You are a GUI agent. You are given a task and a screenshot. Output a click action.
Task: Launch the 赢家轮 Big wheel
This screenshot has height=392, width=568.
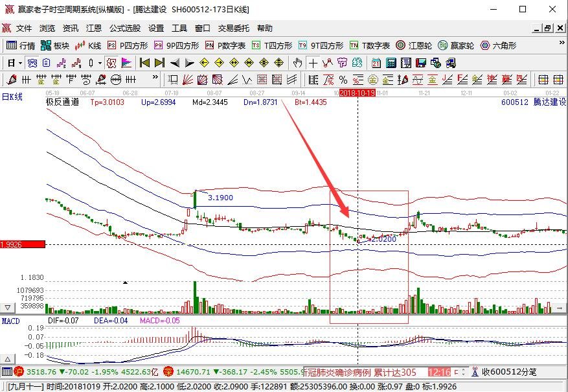tap(456, 45)
